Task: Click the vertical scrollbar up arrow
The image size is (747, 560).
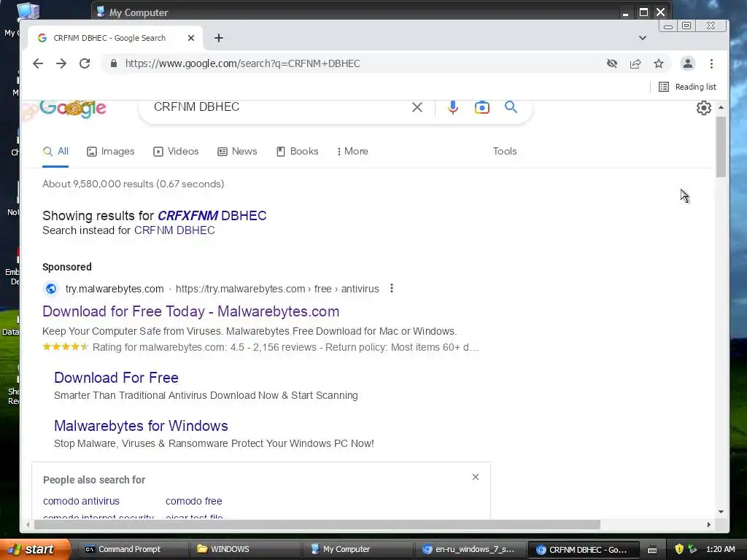Action: pyautogui.click(x=721, y=108)
